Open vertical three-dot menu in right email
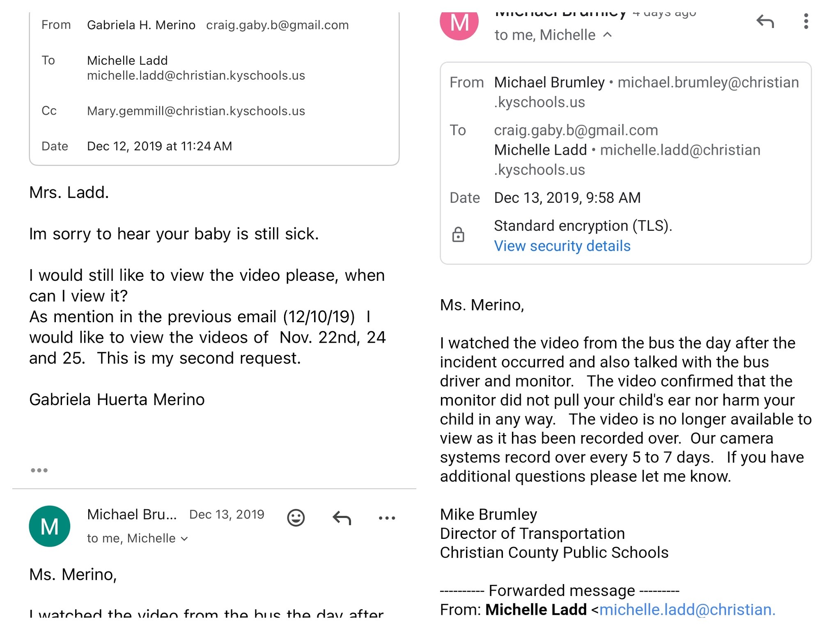 coord(806,21)
